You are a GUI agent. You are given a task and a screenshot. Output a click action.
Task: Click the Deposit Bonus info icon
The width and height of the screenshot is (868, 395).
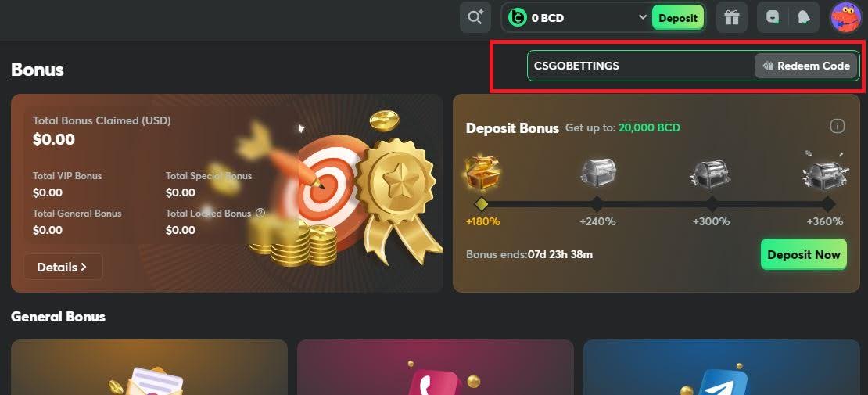pyautogui.click(x=837, y=127)
